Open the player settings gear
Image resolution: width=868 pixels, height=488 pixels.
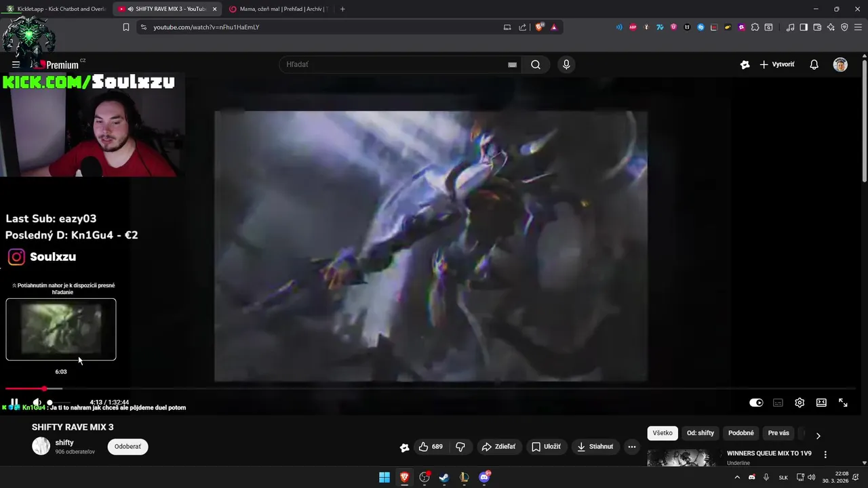(800, 403)
